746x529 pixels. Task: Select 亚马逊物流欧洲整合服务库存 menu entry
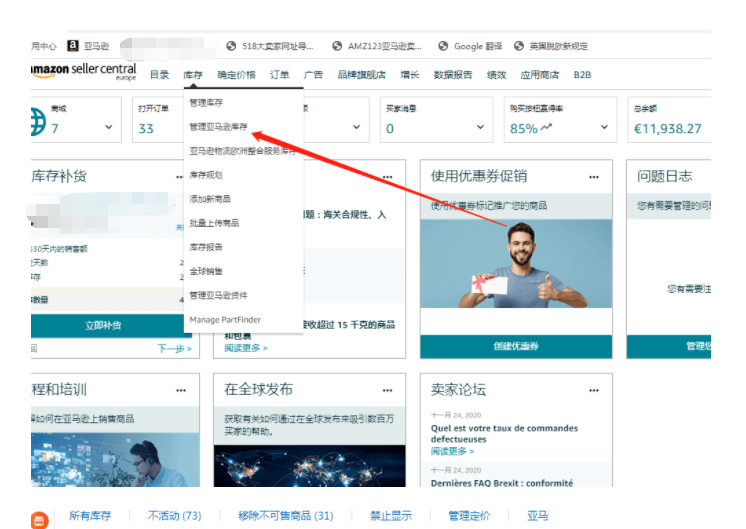click(243, 151)
